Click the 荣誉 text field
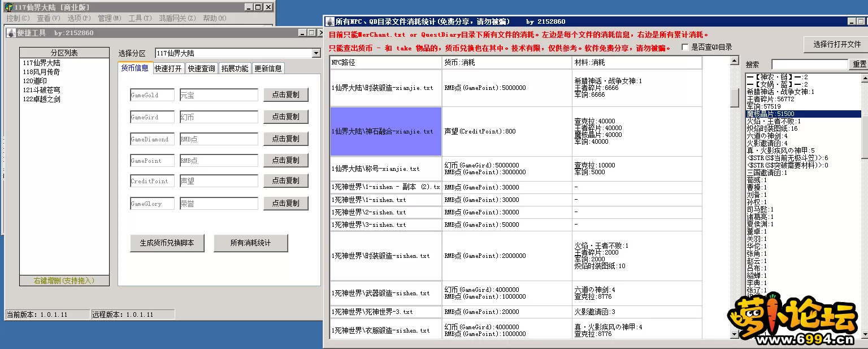 219,204
